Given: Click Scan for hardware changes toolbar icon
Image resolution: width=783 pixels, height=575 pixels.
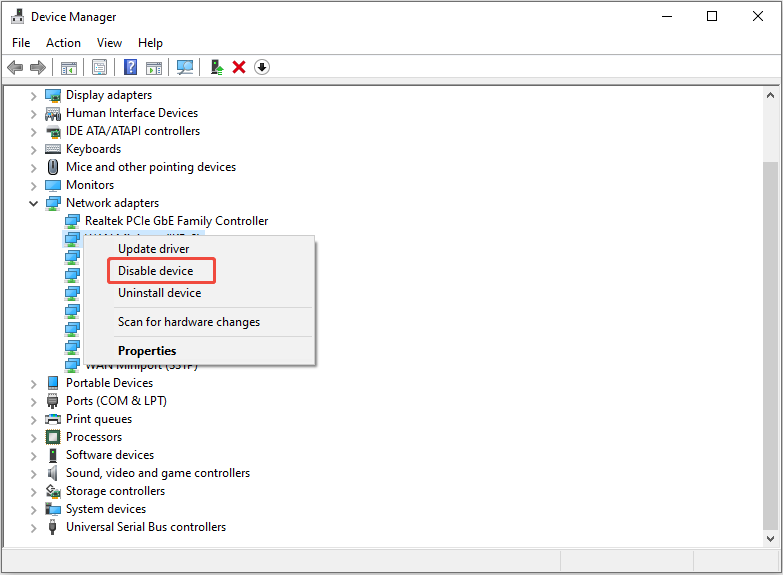Looking at the screenshot, I should [185, 67].
